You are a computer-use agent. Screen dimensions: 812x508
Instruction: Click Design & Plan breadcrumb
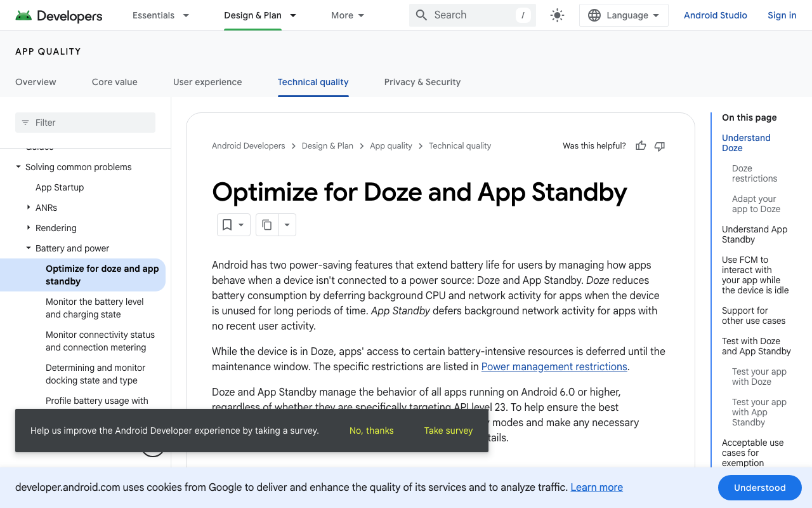click(x=327, y=146)
